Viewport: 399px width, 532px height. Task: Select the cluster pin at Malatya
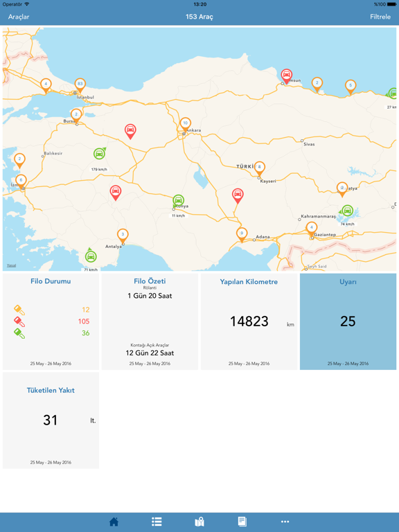(x=342, y=189)
